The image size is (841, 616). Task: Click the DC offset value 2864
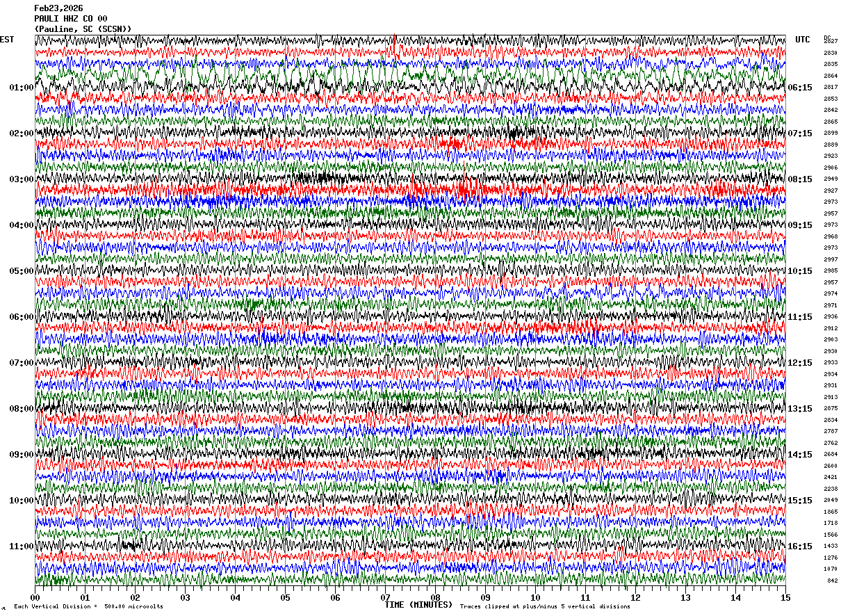coord(831,76)
